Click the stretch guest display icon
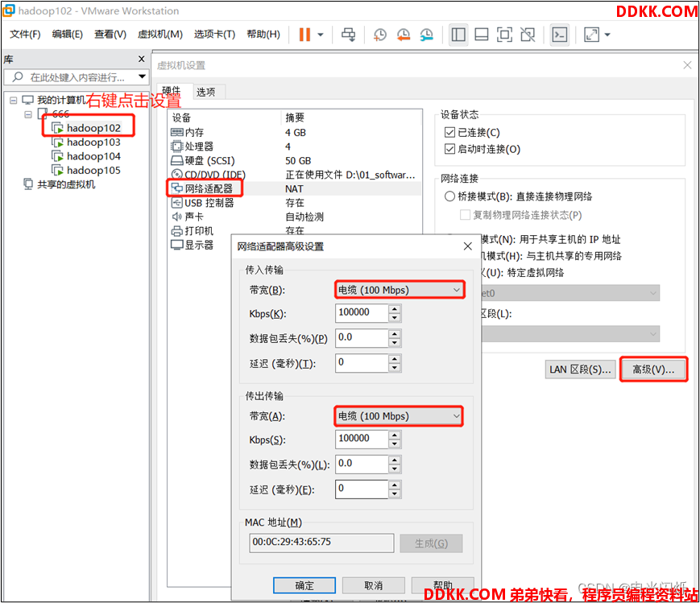The image size is (700, 603). 591,35
